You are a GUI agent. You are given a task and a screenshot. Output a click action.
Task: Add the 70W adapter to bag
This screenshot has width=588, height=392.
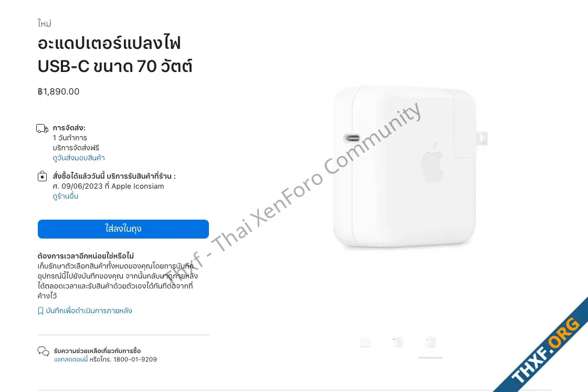point(123,229)
